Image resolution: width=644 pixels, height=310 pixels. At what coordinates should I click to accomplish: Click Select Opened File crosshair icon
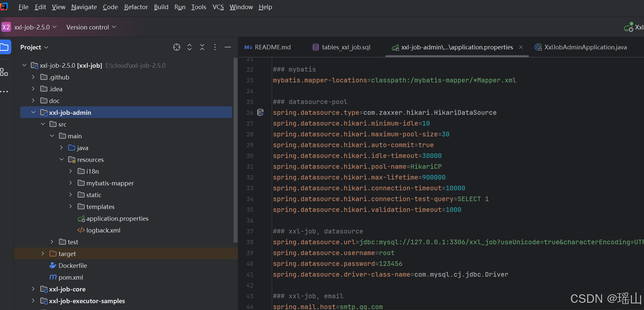177,47
